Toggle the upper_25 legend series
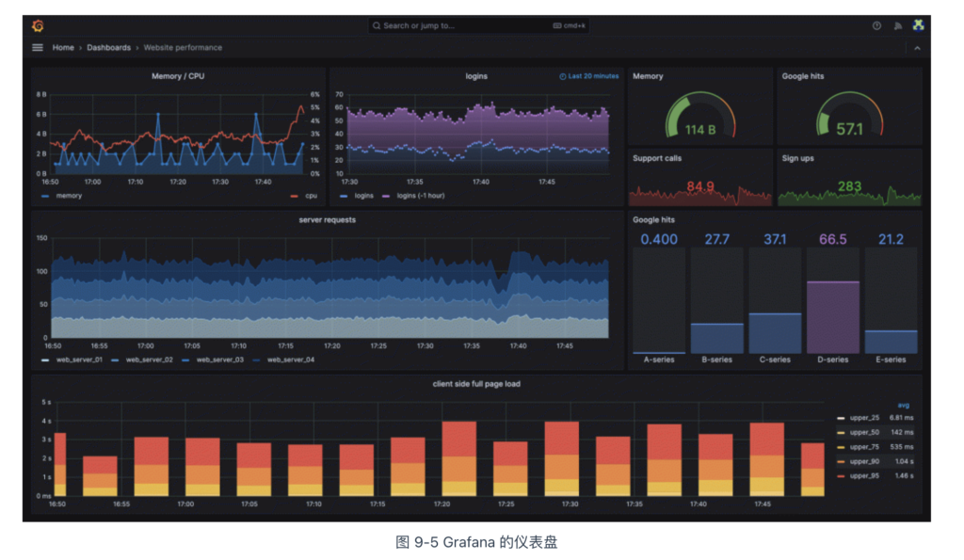This screenshot has height=560, width=964. 864,418
